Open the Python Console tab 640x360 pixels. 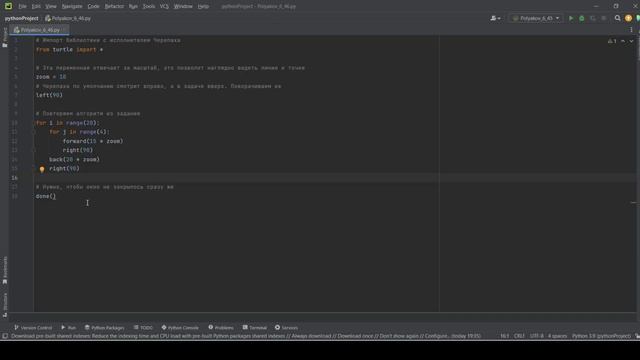click(x=180, y=327)
